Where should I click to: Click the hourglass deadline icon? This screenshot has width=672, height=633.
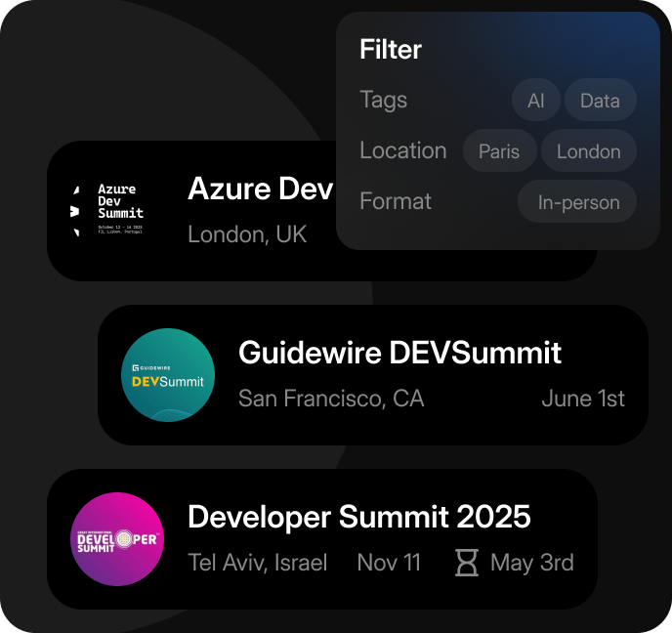pyautogui.click(x=467, y=563)
